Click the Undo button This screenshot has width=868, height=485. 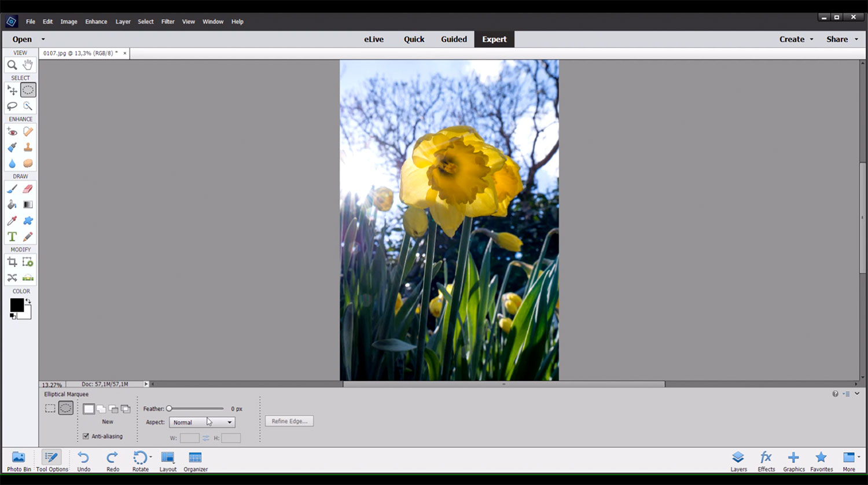pos(84,461)
